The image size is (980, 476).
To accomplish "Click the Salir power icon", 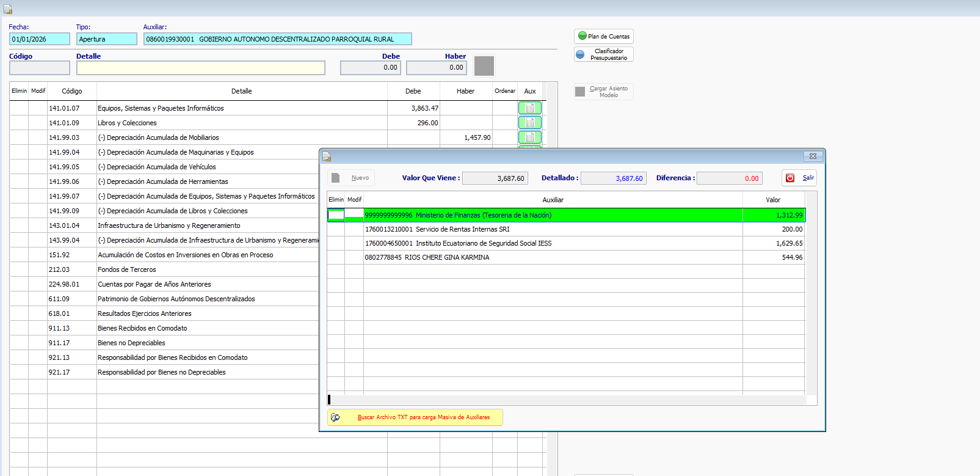I will pyautogui.click(x=790, y=178).
